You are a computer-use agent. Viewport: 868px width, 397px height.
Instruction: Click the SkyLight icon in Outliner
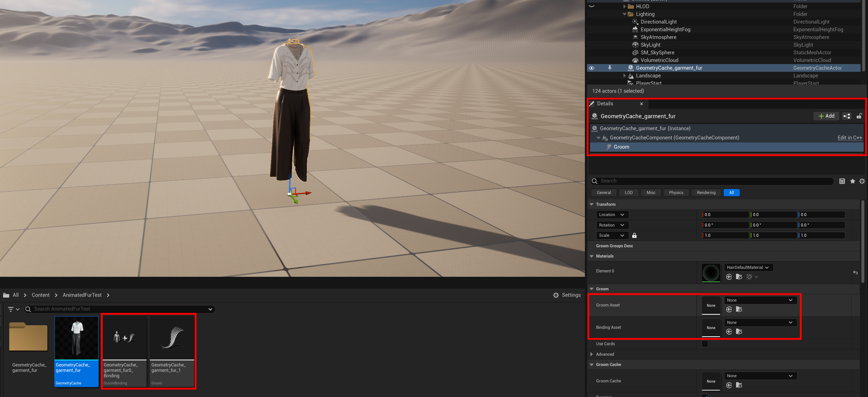point(635,45)
